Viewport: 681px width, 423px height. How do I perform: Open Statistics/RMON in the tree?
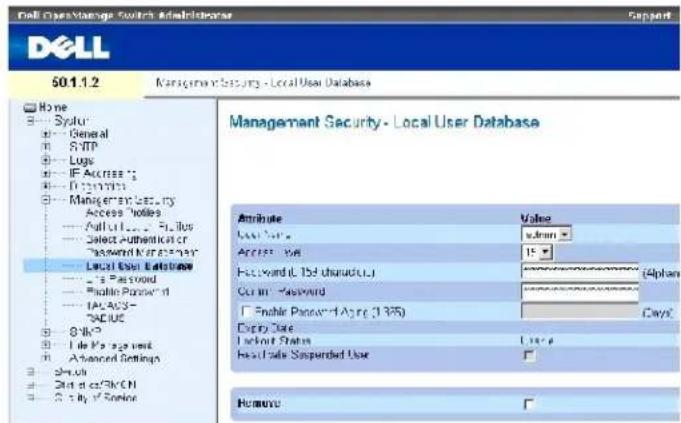click(x=95, y=385)
